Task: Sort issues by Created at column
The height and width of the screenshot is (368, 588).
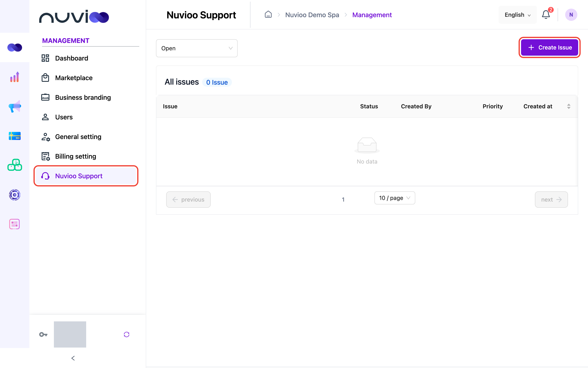Action: (x=569, y=106)
